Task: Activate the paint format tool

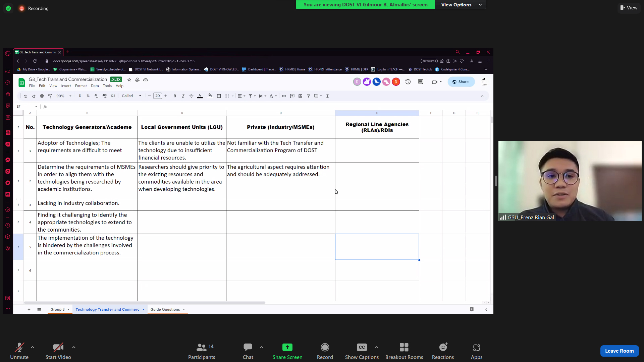Action: point(50,96)
